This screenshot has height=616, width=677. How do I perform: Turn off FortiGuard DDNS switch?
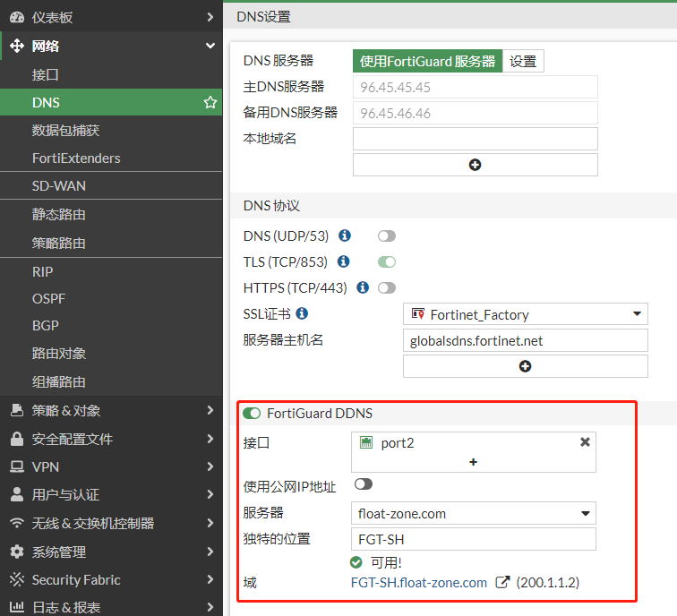(x=252, y=414)
